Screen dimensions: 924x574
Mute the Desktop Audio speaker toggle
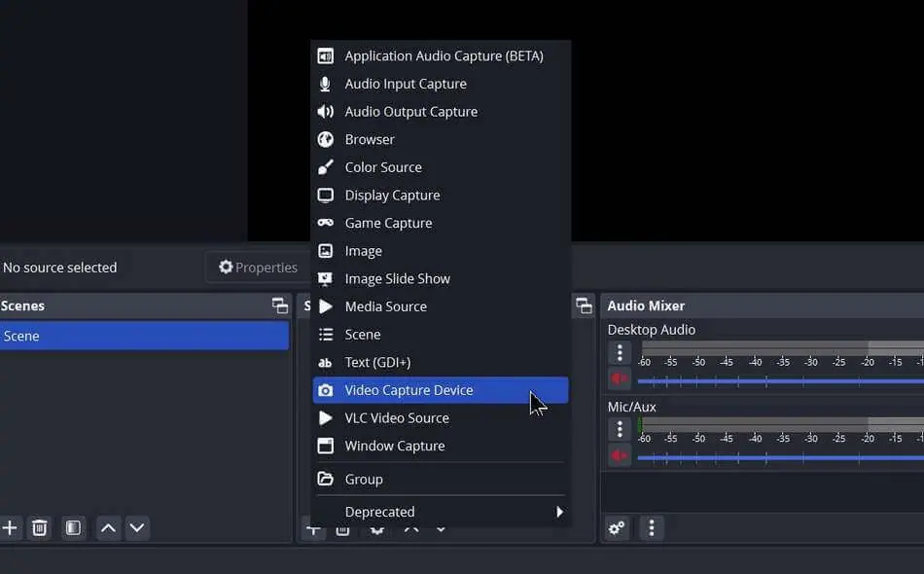[620, 378]
